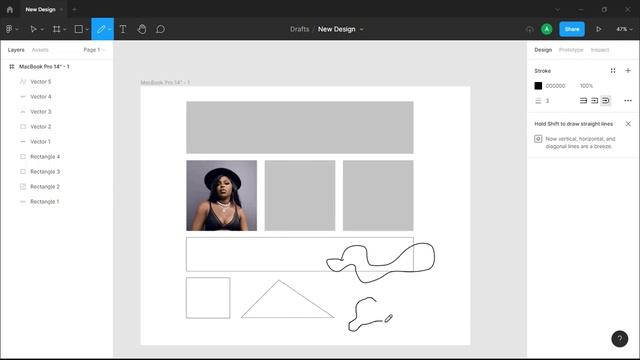Click the black stroke color swatch
Screen dimensions: 640x360
538,86
